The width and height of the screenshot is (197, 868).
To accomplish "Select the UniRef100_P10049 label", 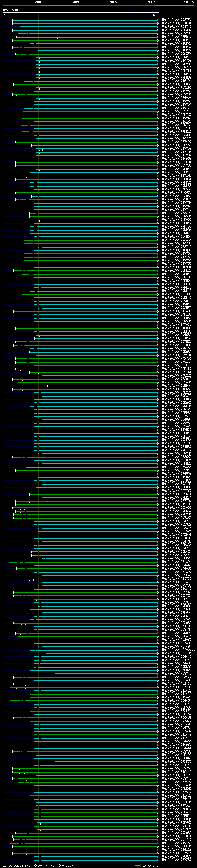I will pyautogui.click(x=177, y=758).
